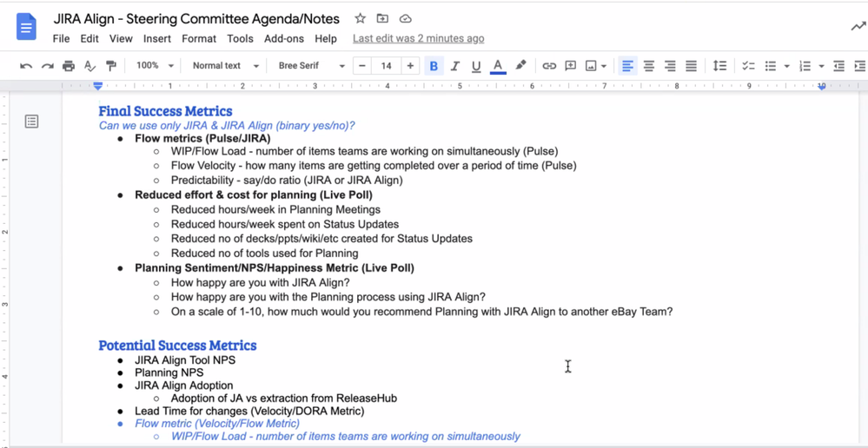Open the Normal text style dropdown
868x448 pixels.
226,65
